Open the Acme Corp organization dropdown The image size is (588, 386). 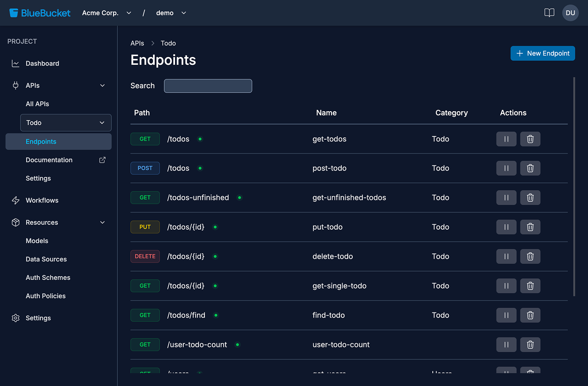[107, 13]
